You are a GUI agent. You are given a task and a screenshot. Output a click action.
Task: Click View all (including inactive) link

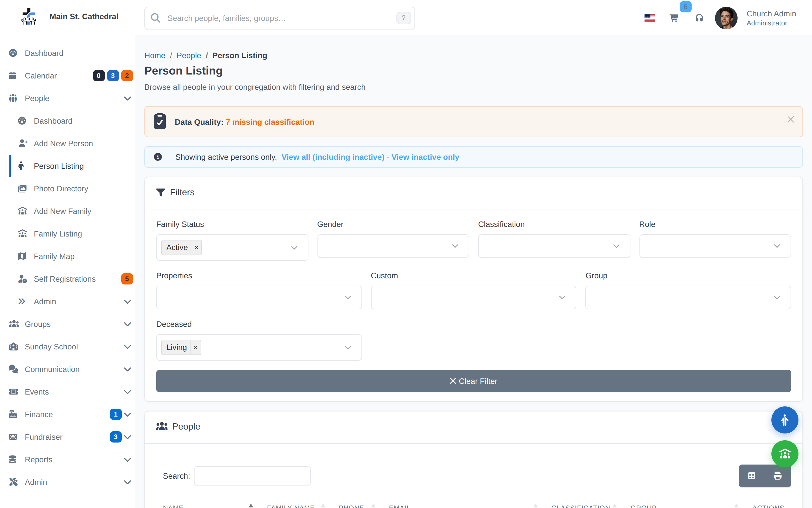pyautogui.click(x=333, y=157)
